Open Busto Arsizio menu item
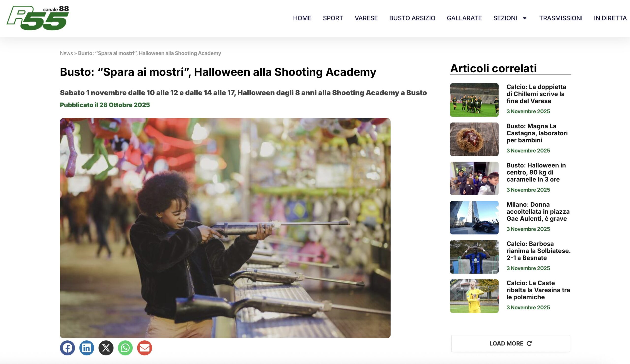Screen dimensions: 630x364 pyautogui.click(x=412, y=18)
